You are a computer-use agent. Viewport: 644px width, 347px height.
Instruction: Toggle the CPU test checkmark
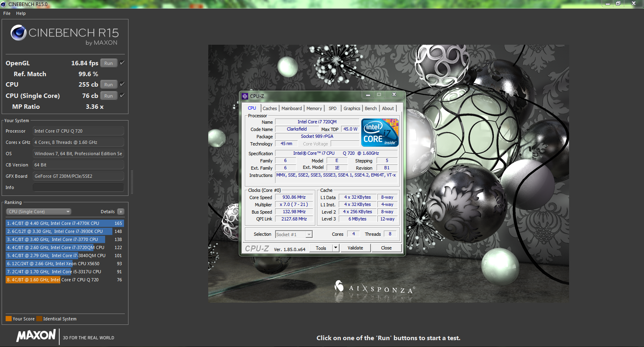coord(122,84)
